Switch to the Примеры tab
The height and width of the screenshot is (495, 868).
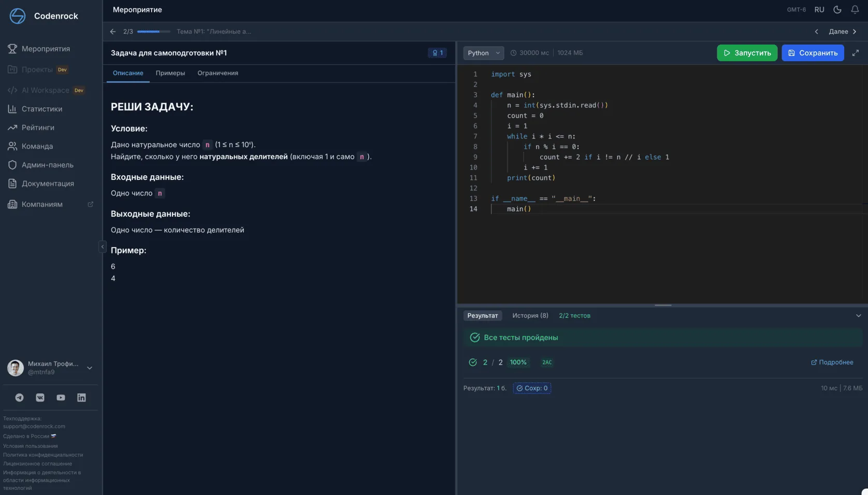coord(170,73)
